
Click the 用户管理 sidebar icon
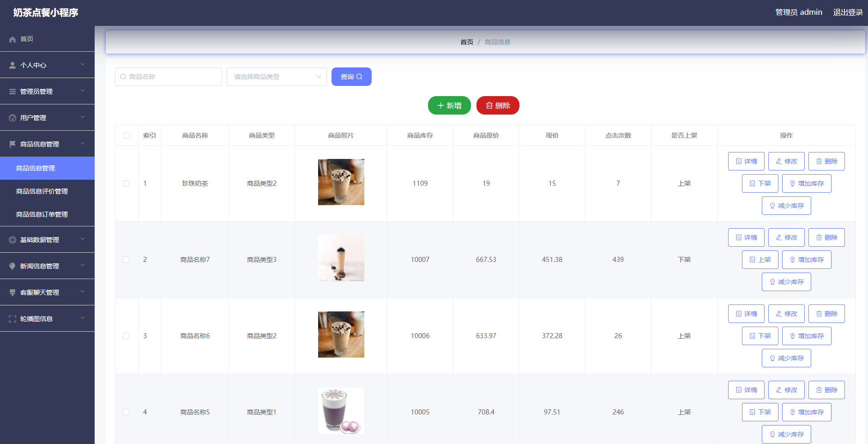(12, 117)
